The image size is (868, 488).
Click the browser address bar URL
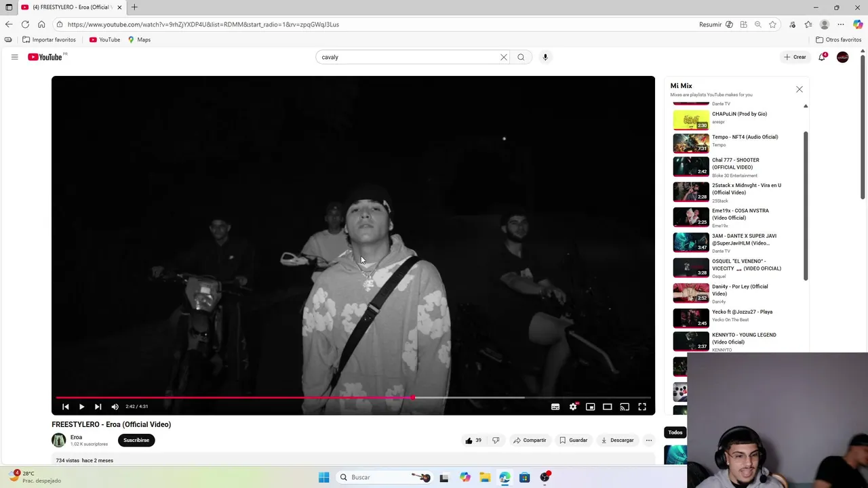click(203, 24)
